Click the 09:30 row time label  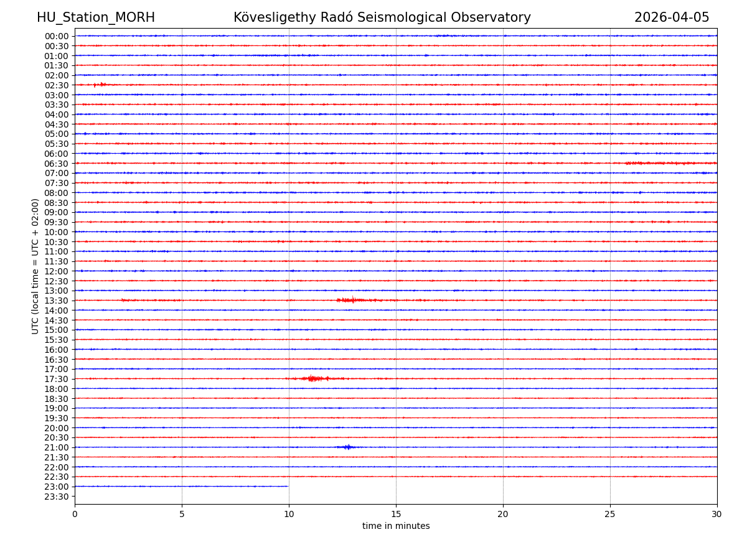click(57, 222)
